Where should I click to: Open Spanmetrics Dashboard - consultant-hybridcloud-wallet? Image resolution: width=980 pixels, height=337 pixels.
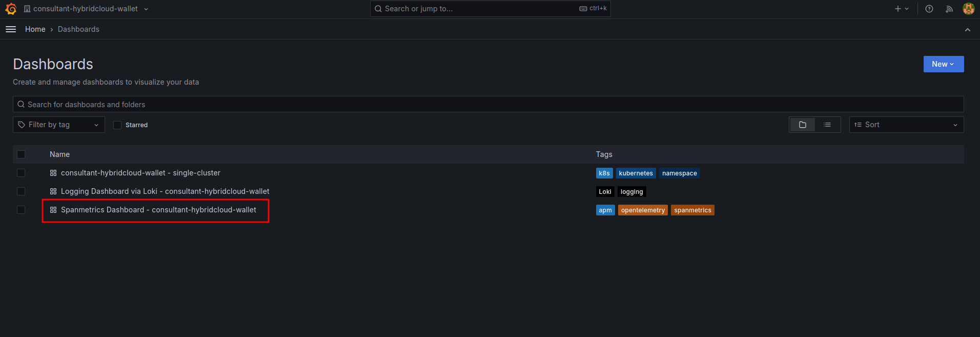158,210
